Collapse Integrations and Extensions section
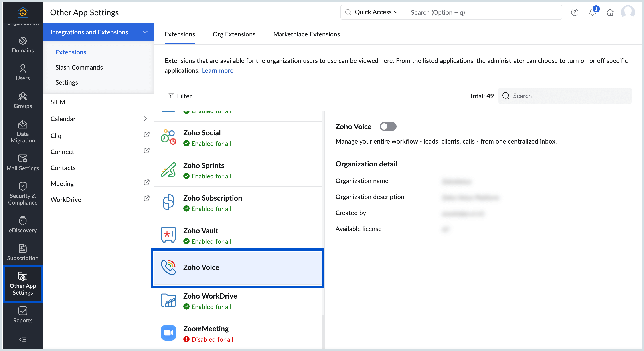 pyautogui.click(x=145, y=32)
